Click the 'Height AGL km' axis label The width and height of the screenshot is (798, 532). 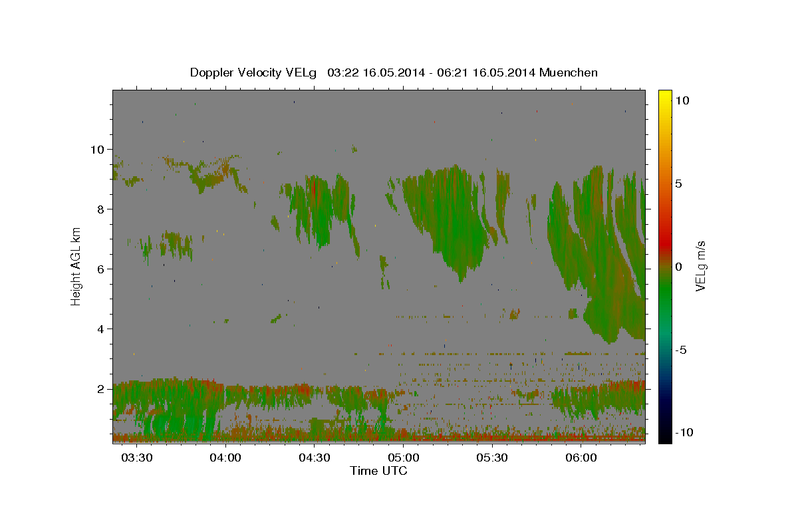(x=76, y=266)
